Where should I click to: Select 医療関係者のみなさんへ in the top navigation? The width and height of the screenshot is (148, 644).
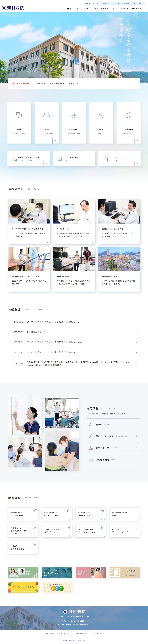coord(105,9)
